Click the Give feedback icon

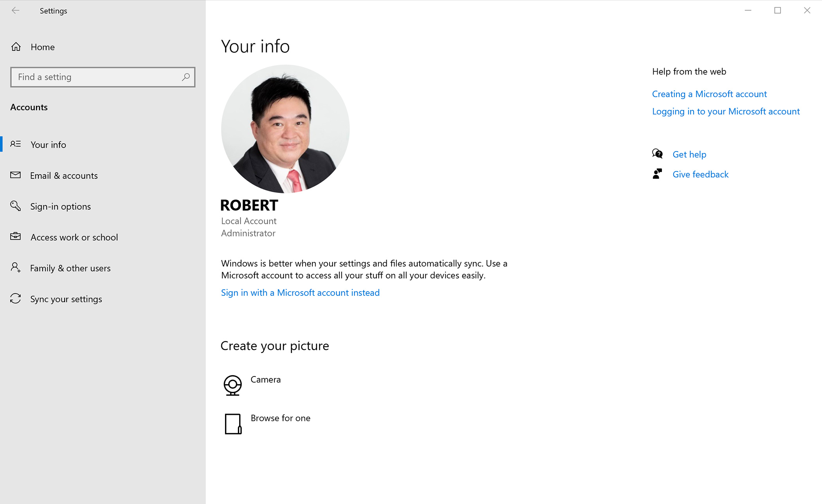coord(658,173)
